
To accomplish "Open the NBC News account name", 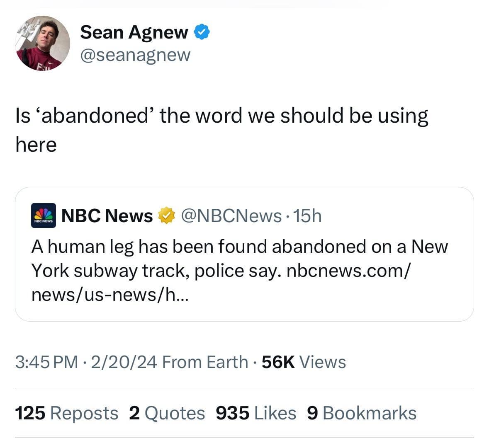I will (x=107, y=216).
